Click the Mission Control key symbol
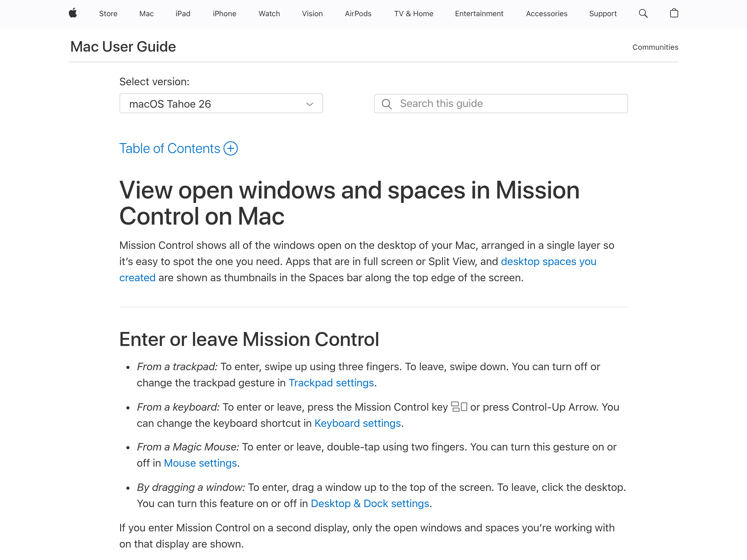The height and width of the screenshot is (560, 747). click(459, 406)
